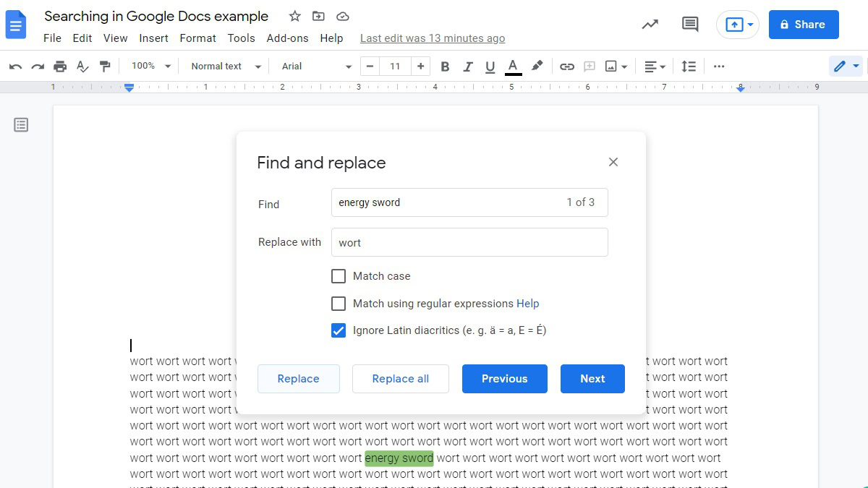868x488 pixels.
Task: Show the document outline icon
Action: tap(22, 125)
